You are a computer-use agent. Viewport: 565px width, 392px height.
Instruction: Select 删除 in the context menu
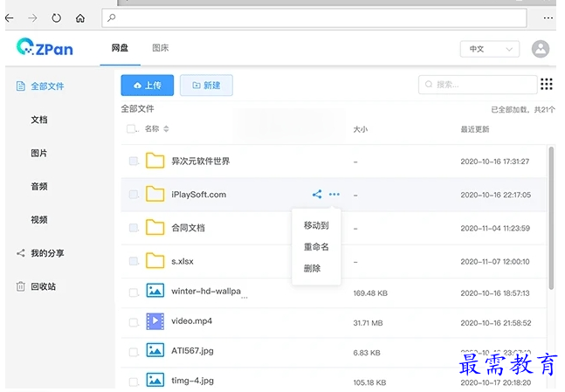coord(312,268)
